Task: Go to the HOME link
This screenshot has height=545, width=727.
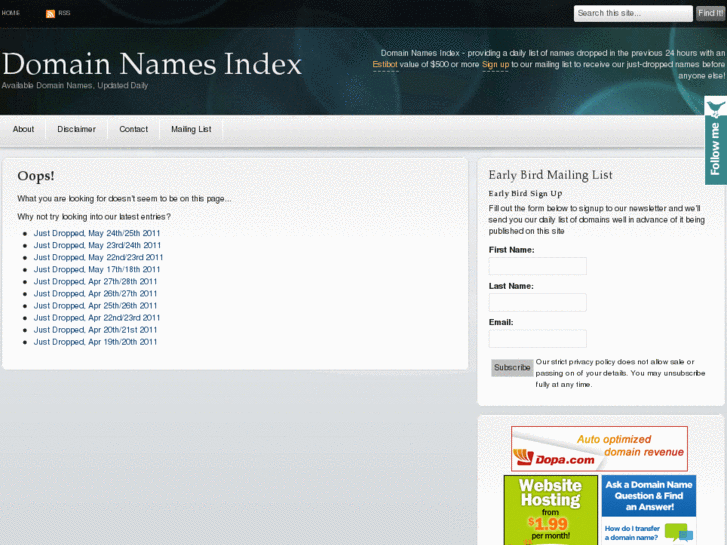Action: [11, 13]
